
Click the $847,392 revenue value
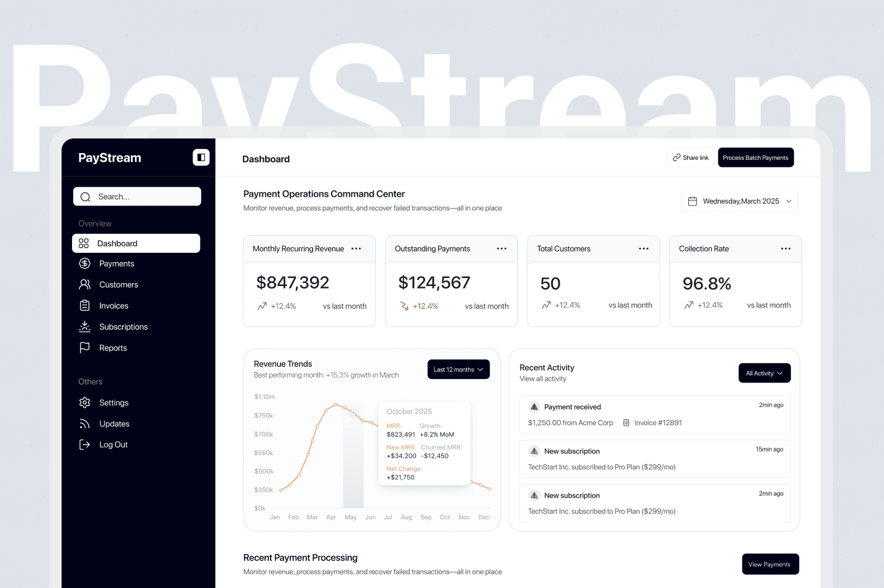pos(293,282)
